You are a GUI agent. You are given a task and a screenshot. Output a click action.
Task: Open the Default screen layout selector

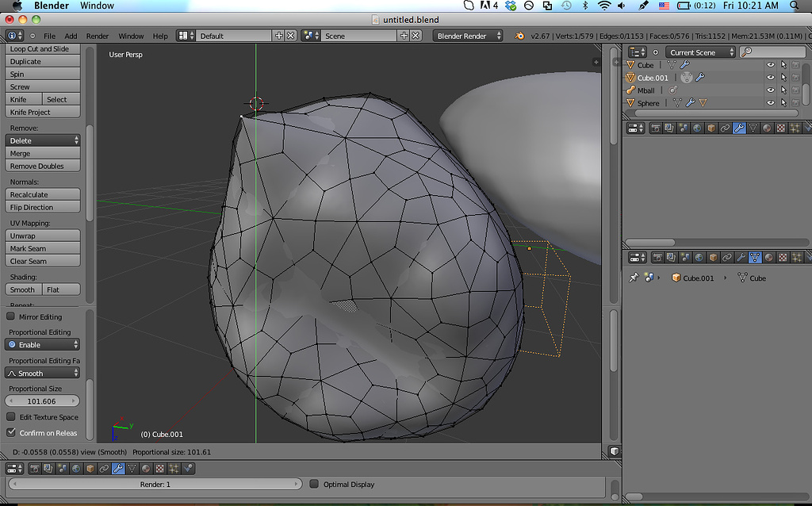186,36
